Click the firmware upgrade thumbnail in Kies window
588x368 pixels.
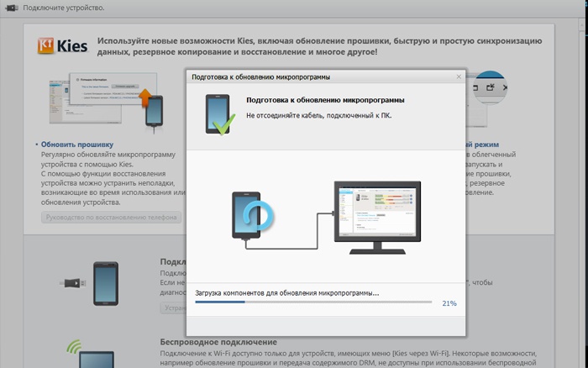(x=106, y=102)
